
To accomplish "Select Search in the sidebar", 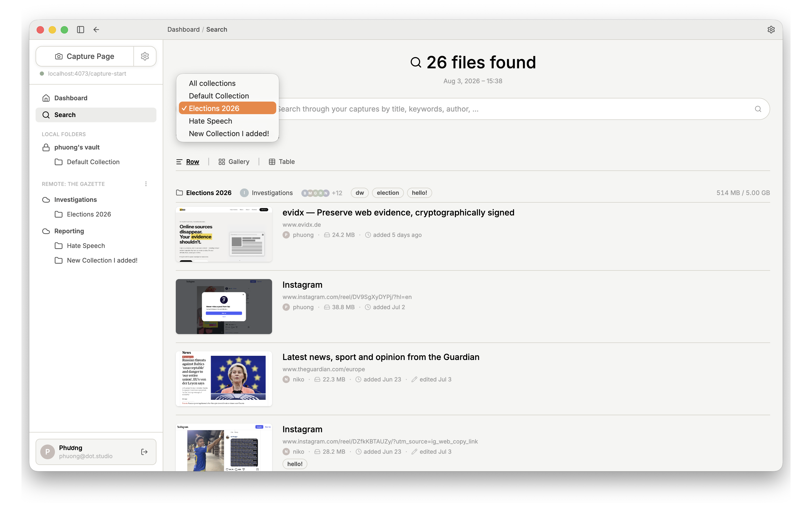I will coord(96,115).
